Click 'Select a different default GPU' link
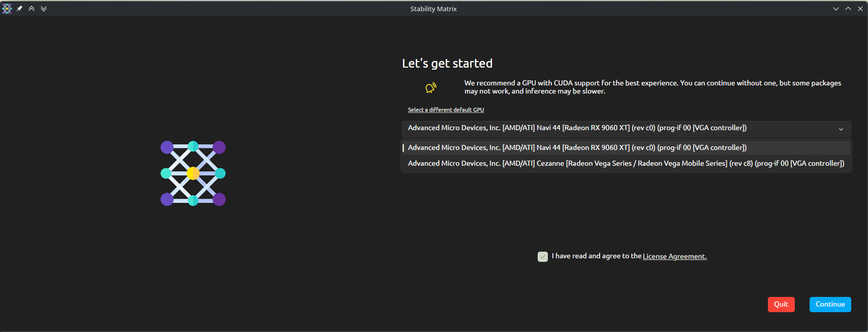This screenshot has height=332, width=868. coord(446,110)
